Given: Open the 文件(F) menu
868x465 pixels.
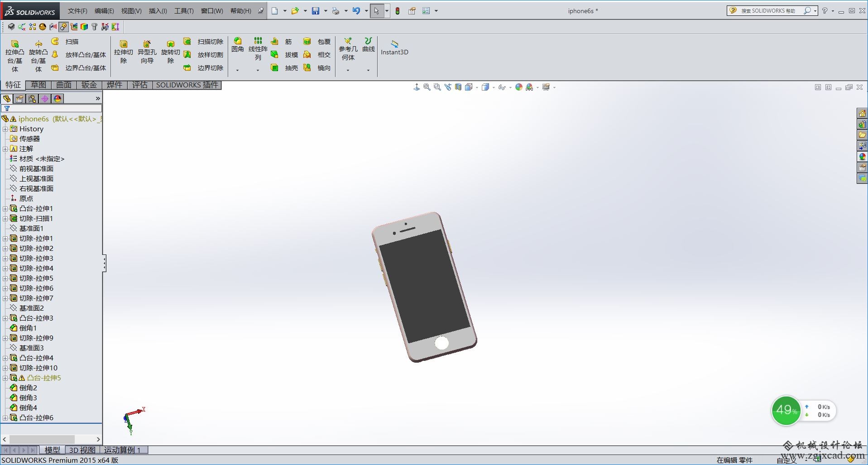Looking at the screenshot, I should [x=77, y=11].
